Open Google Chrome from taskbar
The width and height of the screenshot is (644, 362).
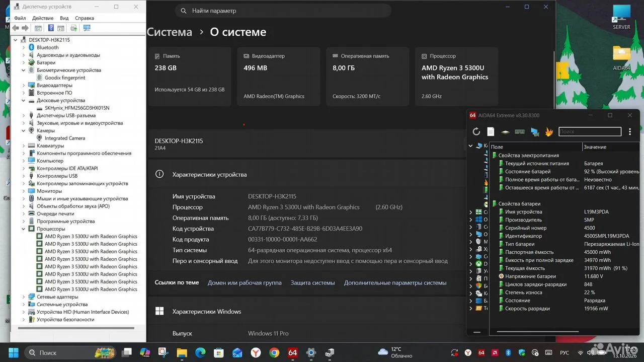point(274,352)
